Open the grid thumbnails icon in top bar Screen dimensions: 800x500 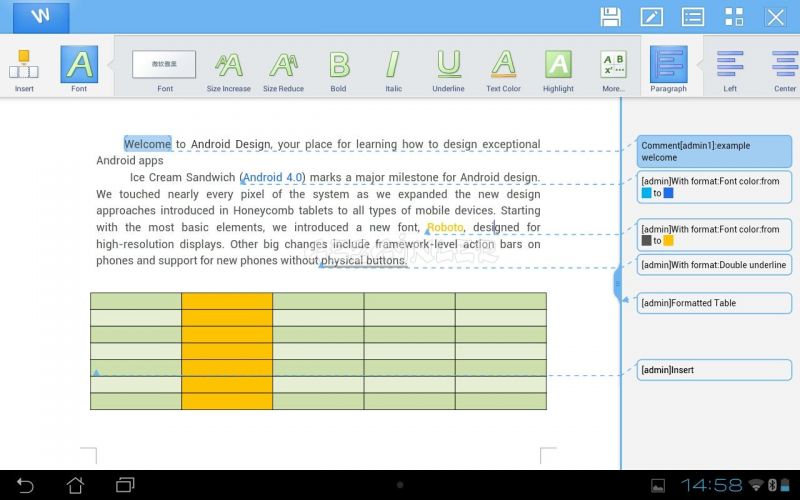click(734, 17)
